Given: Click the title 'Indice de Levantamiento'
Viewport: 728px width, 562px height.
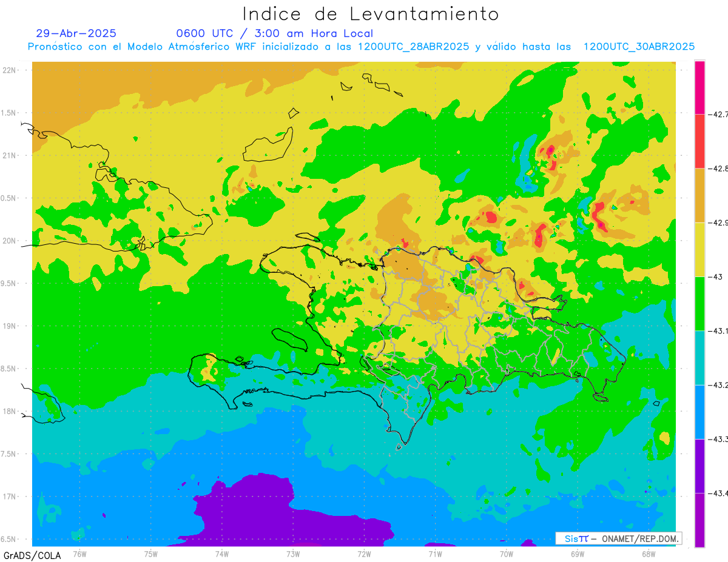Looking at the screenshot, I should point(371,14).
